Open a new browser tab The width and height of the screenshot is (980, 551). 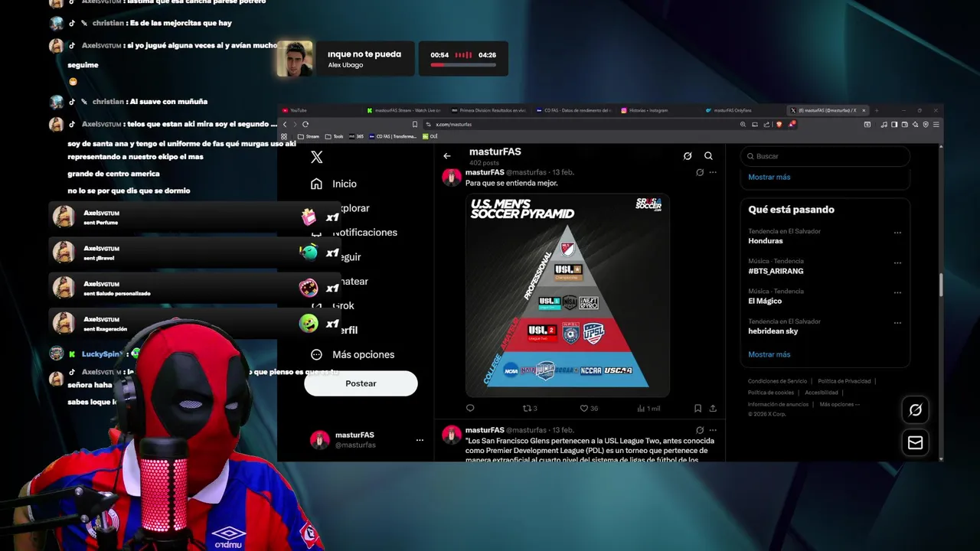click(877, 110)
